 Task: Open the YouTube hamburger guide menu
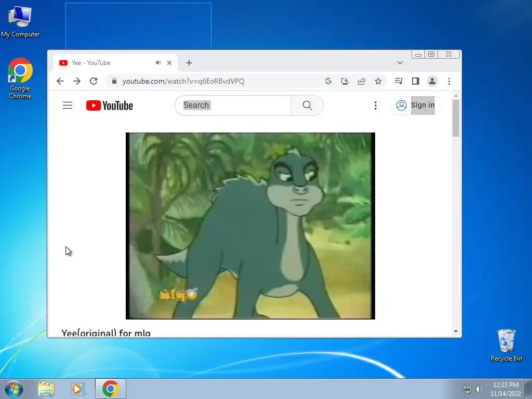tap(68, 105)
